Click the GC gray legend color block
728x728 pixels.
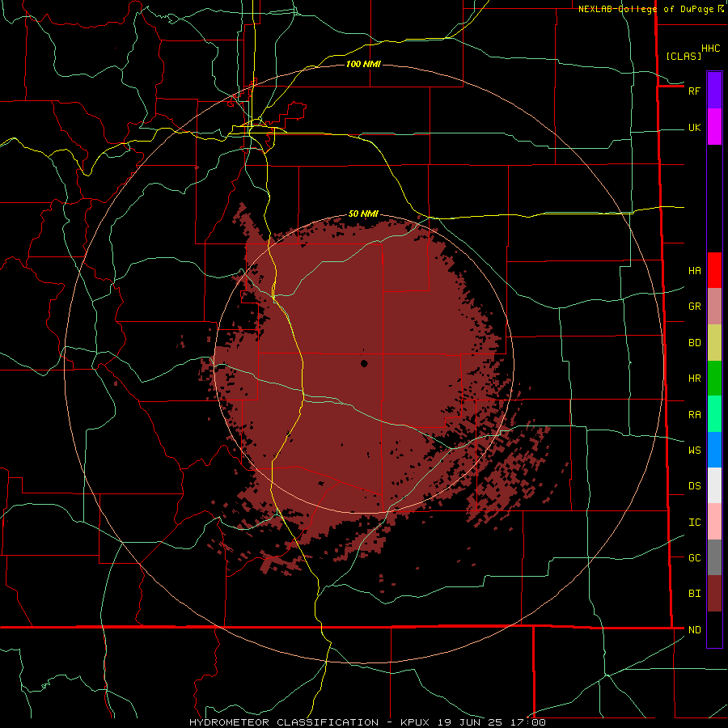(714, 557)
